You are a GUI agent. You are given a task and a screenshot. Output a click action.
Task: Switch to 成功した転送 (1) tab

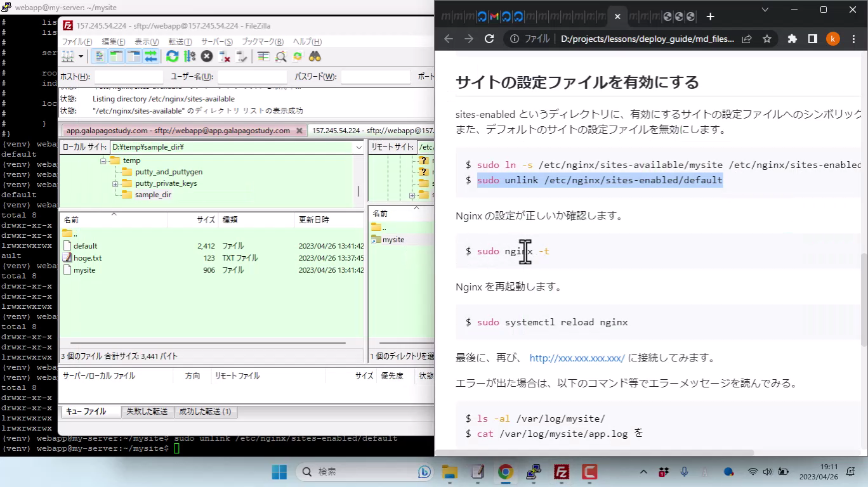tap(205, 412)
